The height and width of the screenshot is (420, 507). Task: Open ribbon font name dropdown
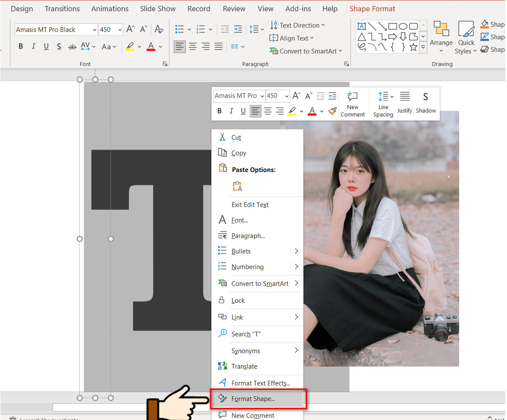pos(94,30)
